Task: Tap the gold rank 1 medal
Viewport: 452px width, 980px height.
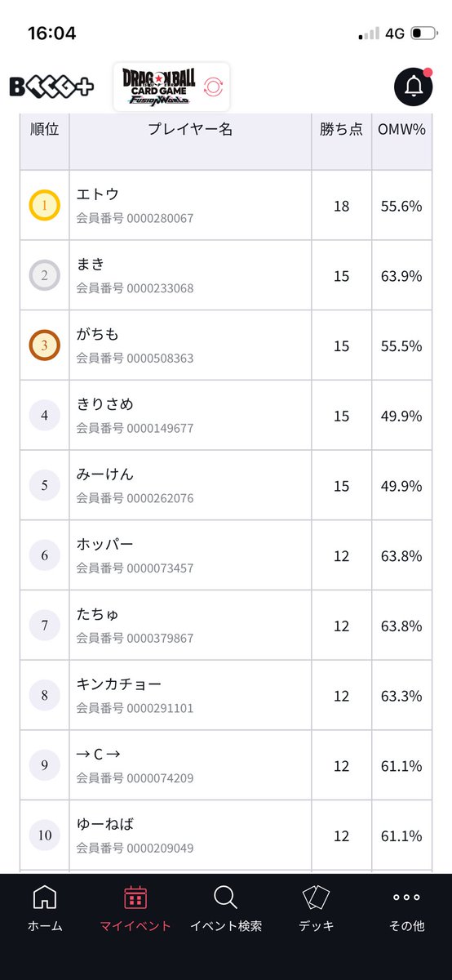Action: tap(45, 206)
